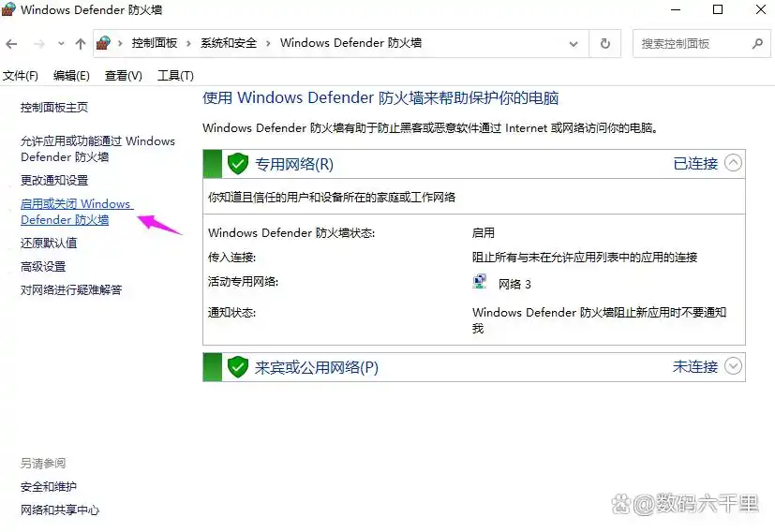Screen dimensions: 775x532
Task: Click the search magnifier icon
Action: point(757,43)
